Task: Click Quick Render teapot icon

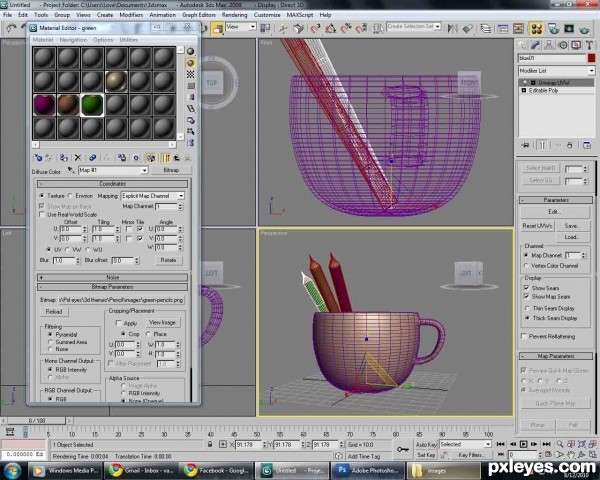Action: click(x=584, y=28)
